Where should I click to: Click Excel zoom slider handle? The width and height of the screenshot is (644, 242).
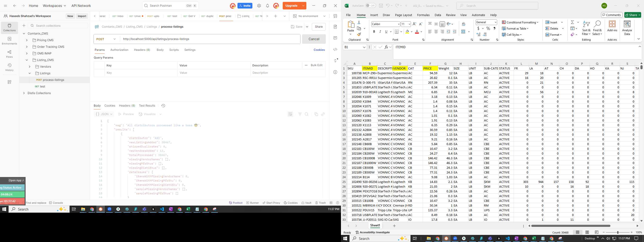point(617,232)
